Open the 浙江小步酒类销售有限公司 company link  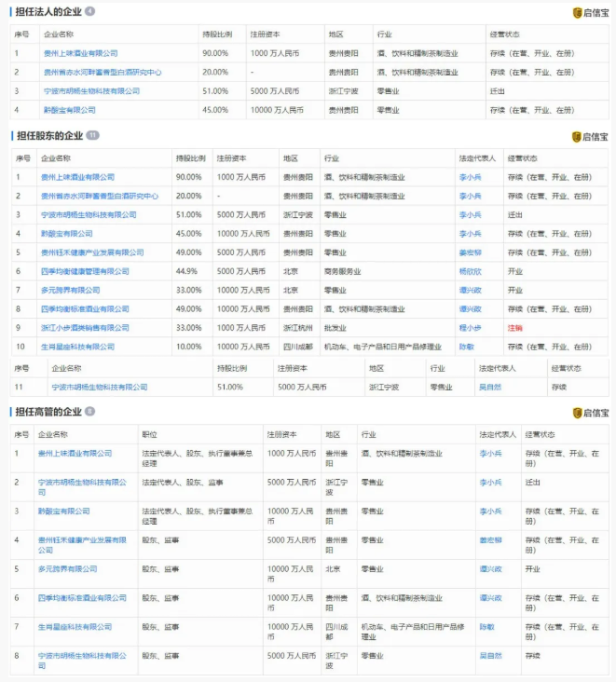[x=85, y=328]
